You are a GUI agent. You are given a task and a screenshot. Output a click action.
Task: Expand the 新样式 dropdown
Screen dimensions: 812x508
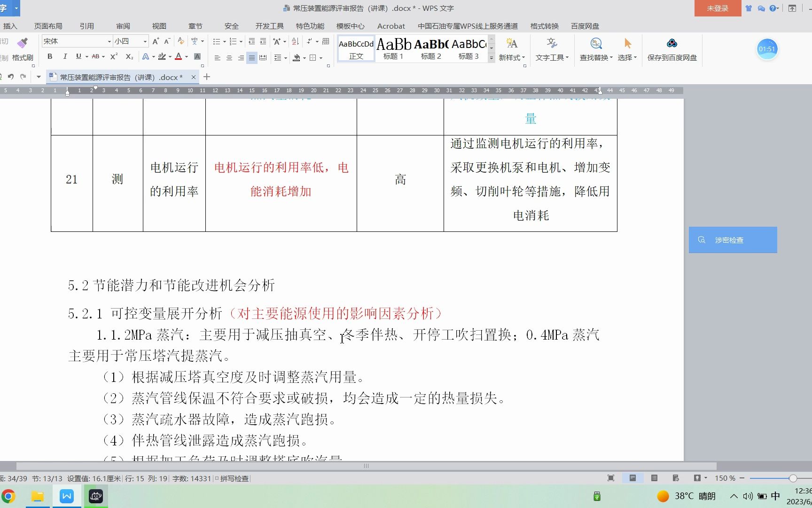point(523,57)
